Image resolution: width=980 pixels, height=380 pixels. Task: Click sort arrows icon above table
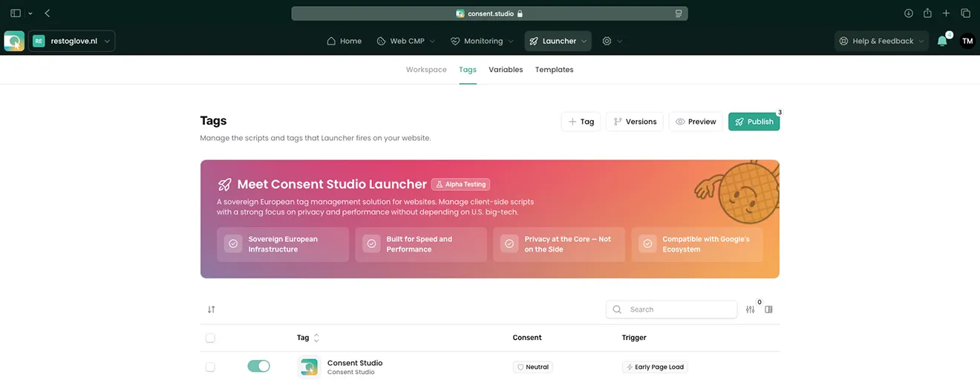[x=212, y=309]
